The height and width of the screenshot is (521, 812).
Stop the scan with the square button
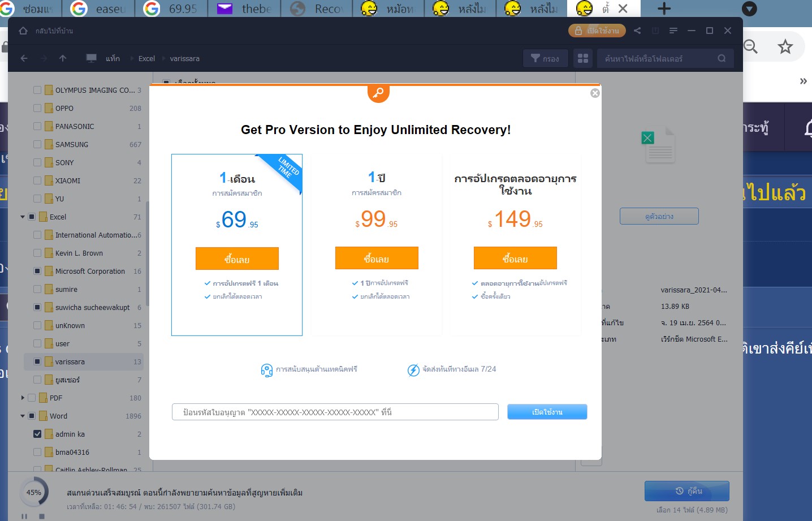[42, 516]
